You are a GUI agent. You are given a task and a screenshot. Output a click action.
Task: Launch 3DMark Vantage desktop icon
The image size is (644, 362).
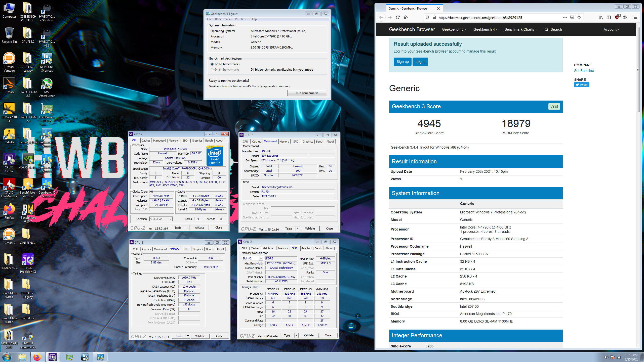click(9, 62)
